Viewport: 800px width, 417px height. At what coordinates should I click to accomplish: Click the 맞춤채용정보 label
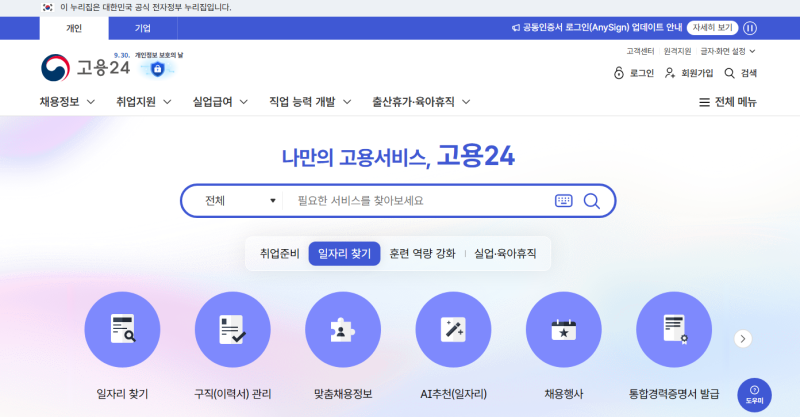(343, 394)
